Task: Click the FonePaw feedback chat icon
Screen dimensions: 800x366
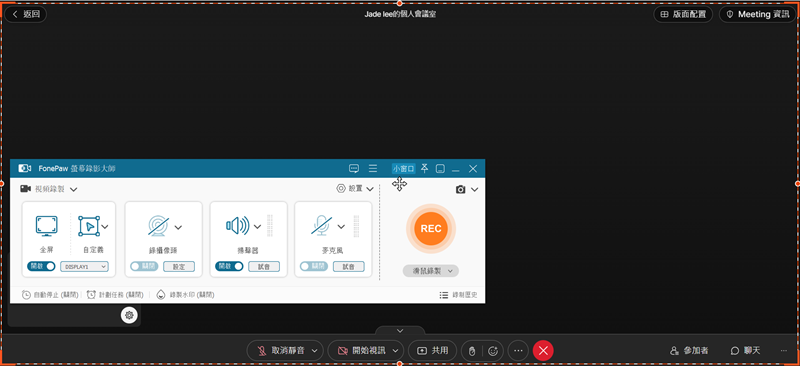Action: [354, 168]
